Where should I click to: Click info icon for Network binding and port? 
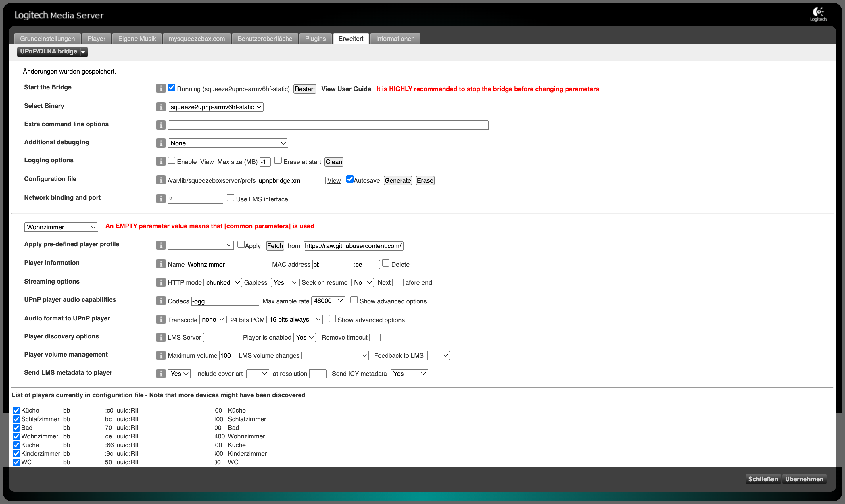(161, 199)
